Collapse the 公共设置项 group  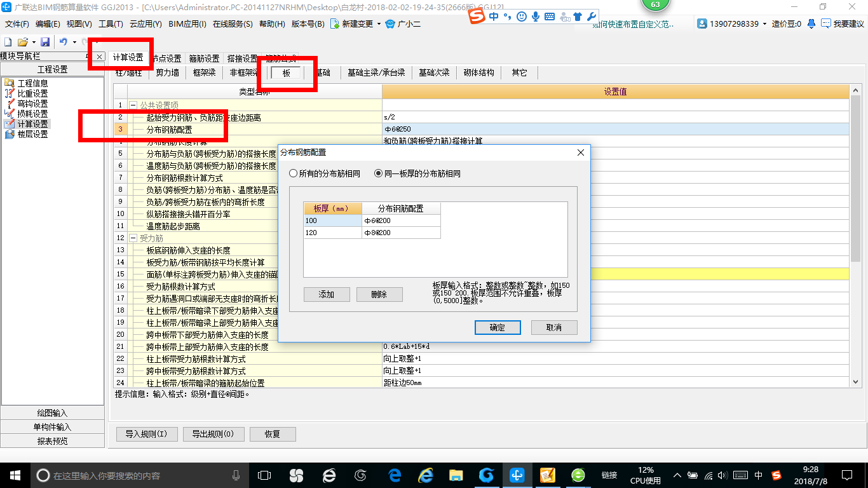point(133,105)
